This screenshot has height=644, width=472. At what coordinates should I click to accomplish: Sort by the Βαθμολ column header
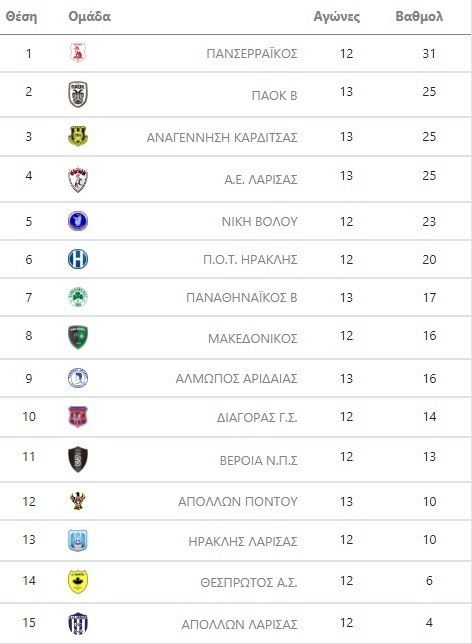(x=419, y=16)
